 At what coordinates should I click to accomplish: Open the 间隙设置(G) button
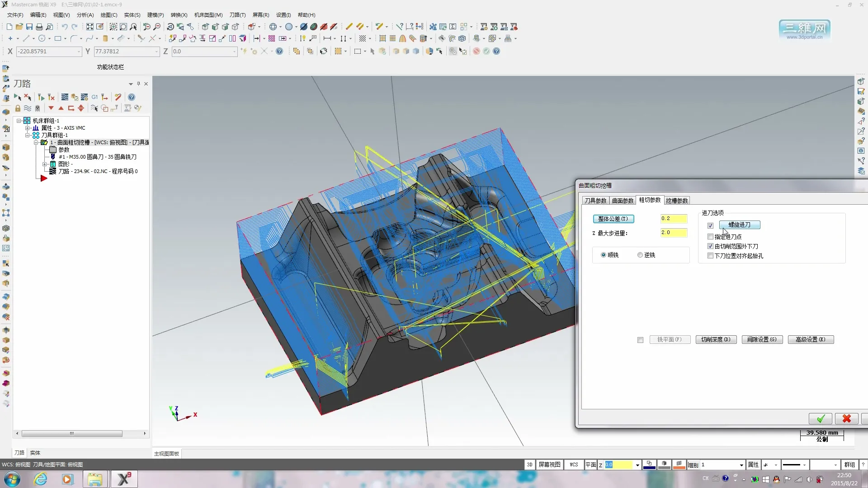(x=762, y=340)
